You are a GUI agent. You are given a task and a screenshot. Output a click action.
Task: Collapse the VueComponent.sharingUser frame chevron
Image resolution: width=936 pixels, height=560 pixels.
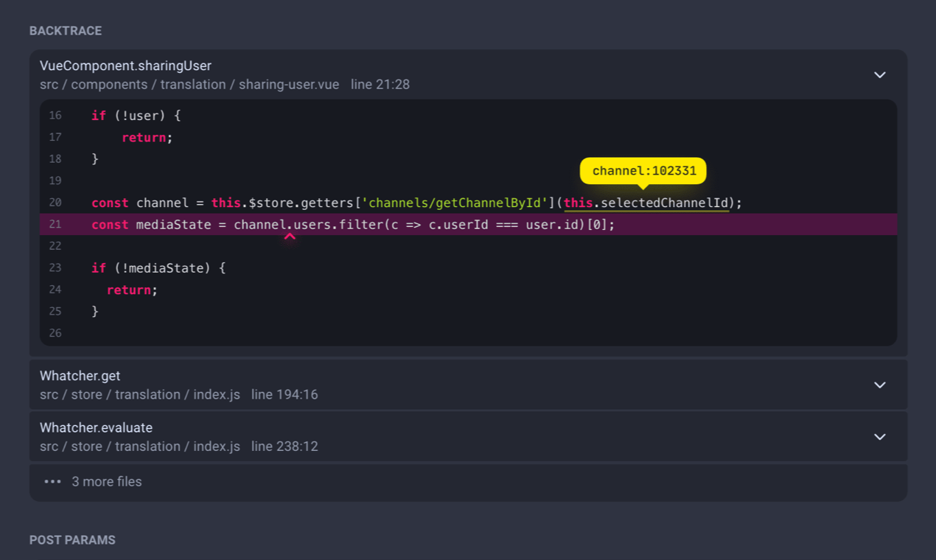pyautogui.click(x=879, y=75)
